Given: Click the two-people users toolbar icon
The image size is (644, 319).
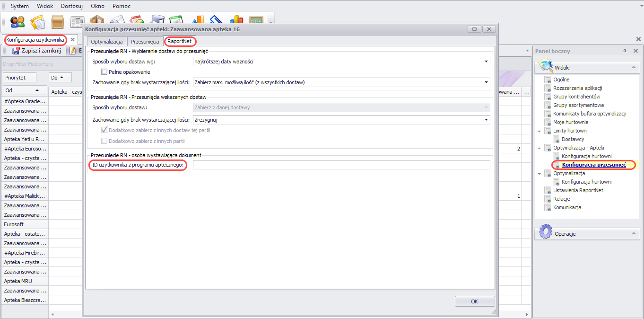Looking at the screenshot, I should pos(17,21).
